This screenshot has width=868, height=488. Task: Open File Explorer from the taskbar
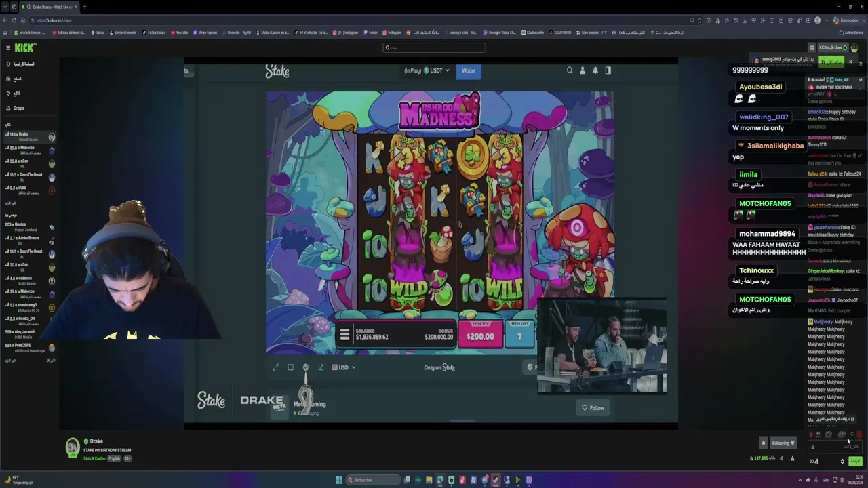[429, 480]
